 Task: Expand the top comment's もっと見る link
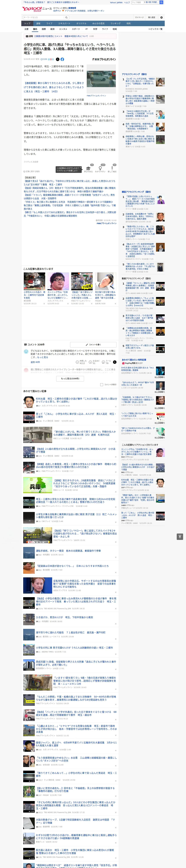click(x=43, y=357)
